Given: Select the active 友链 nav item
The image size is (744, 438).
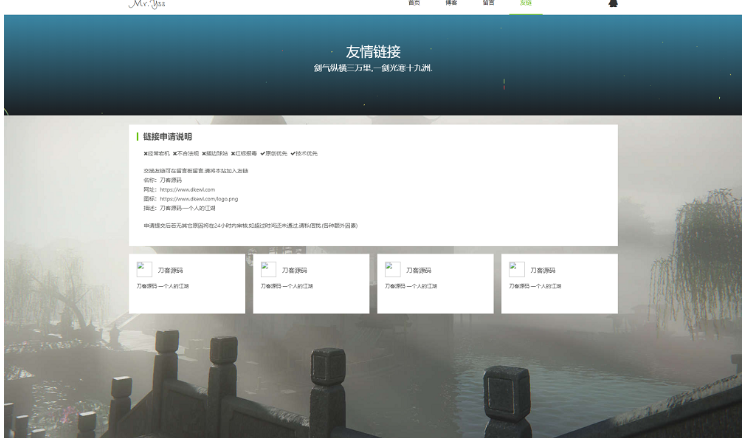Looking at the screenshot, I should (x=526, y=3).
